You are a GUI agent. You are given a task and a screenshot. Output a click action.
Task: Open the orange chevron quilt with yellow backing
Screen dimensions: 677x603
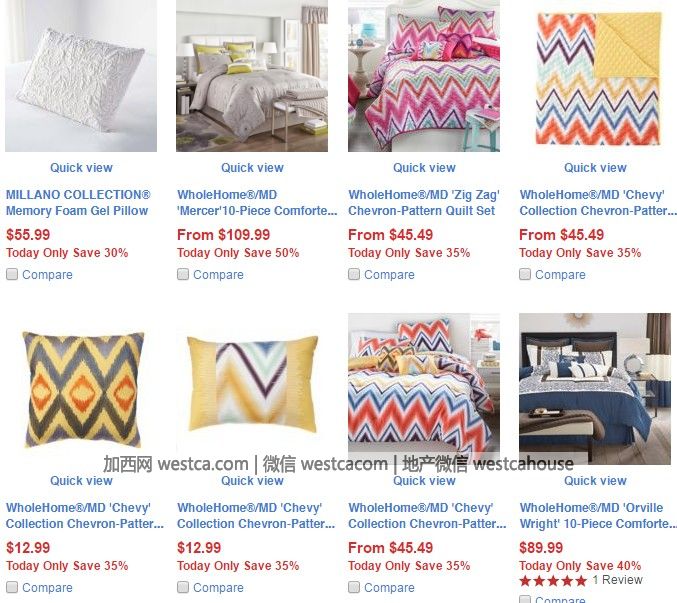pyautogui.click(x=598, y=79)
